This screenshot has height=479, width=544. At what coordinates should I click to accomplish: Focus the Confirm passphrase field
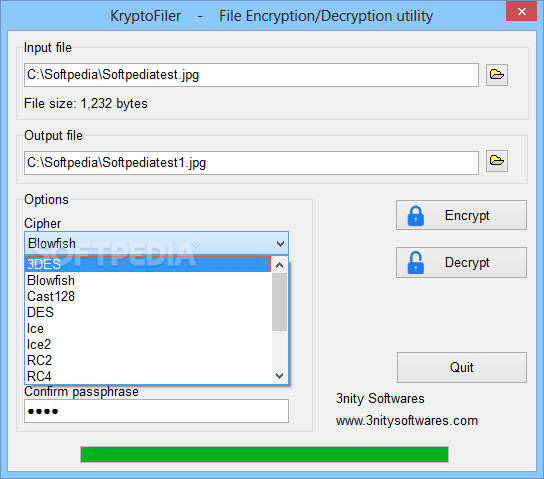(x=156, y=411)
